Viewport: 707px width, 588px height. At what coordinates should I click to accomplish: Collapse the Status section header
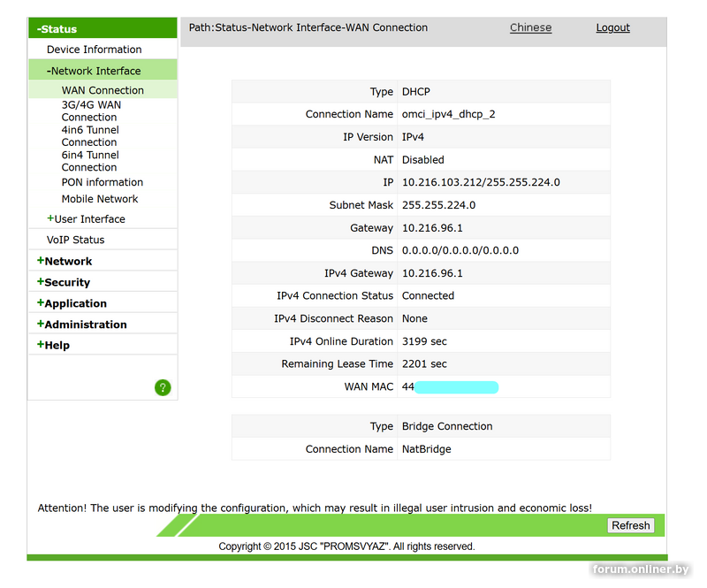(57, 29)
